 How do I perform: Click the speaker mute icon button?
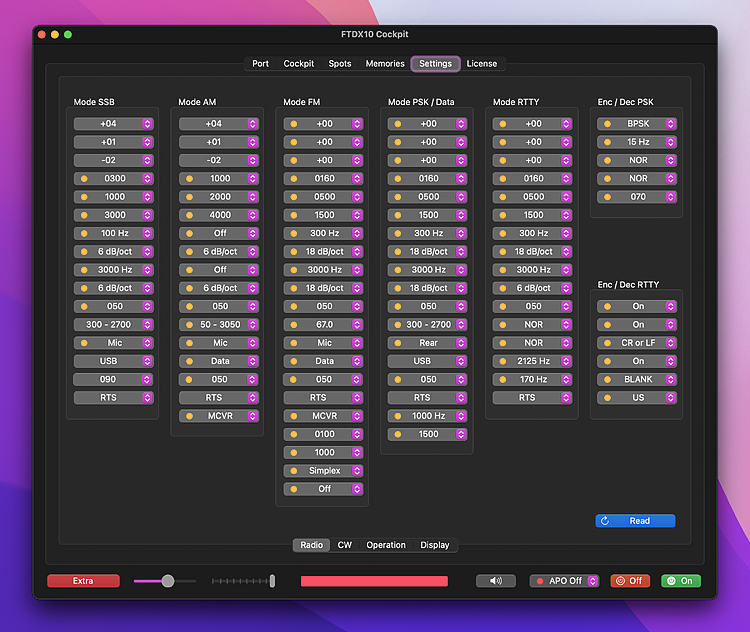[495, 581]
